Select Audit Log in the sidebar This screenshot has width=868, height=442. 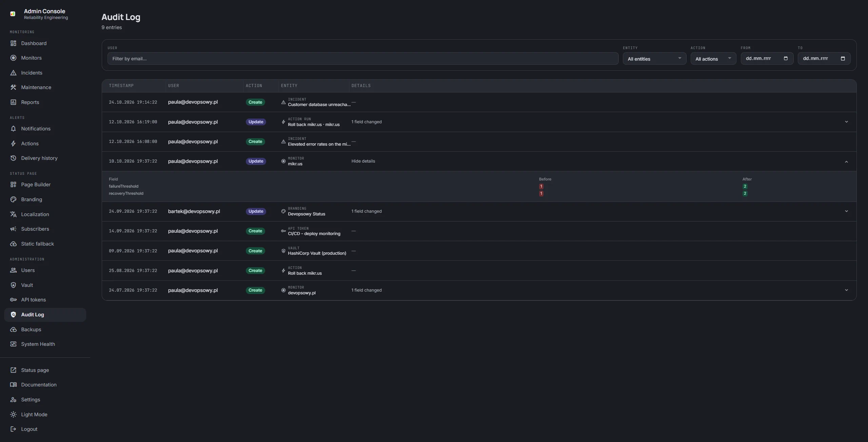click(45, 315)
